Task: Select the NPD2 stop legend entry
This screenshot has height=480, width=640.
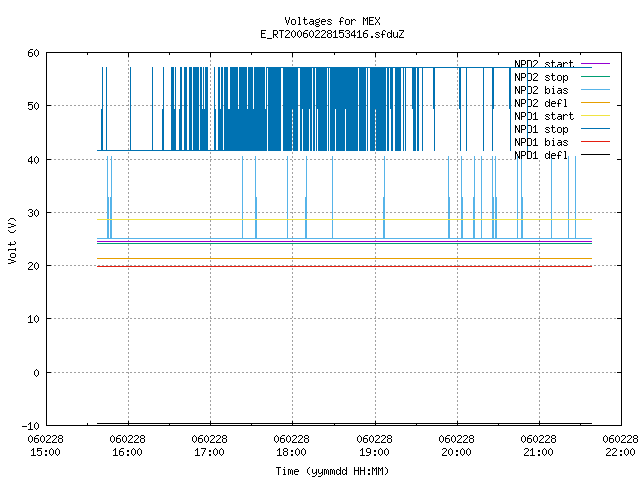Action: (541, 77)
